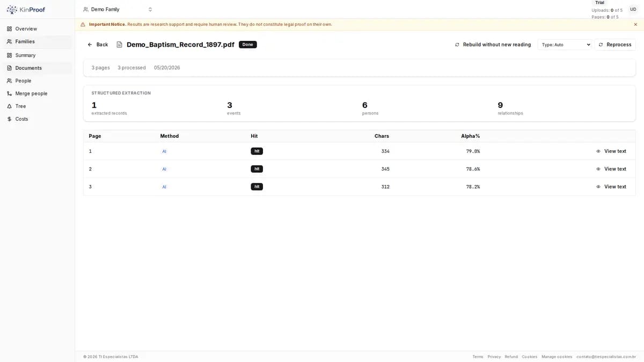Click the hit badge in page 1 row

257,151
